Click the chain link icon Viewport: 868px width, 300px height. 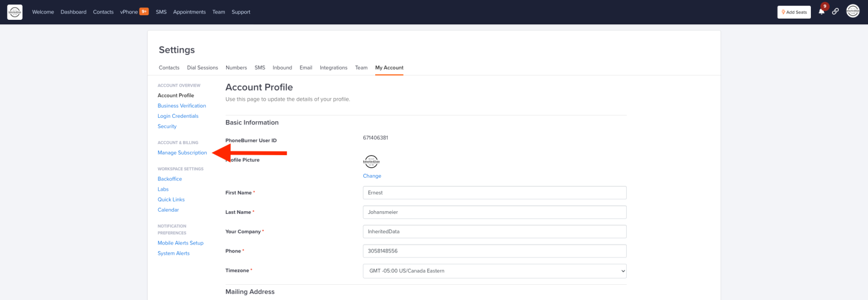[x=835, y=11]
